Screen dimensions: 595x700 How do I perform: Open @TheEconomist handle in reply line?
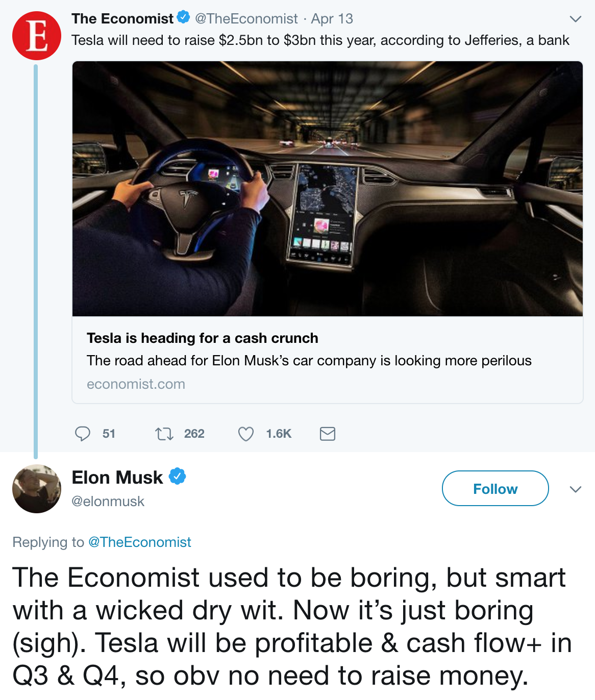[140, 542]
